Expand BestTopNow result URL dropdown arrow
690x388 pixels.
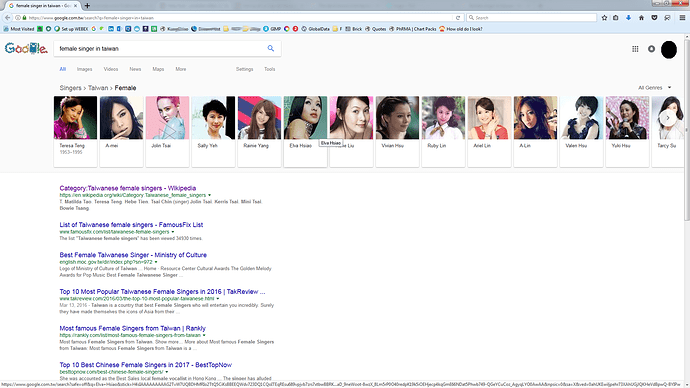click(x=166, y=372)
